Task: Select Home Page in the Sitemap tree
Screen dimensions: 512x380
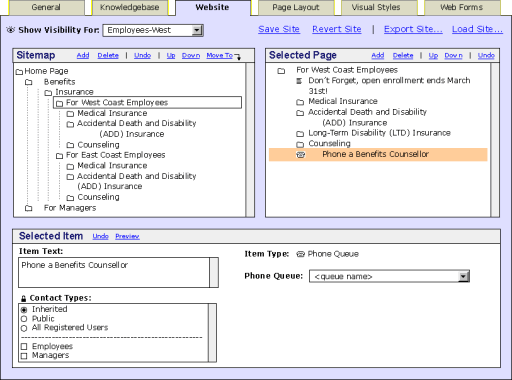Action: pos(46,71)
